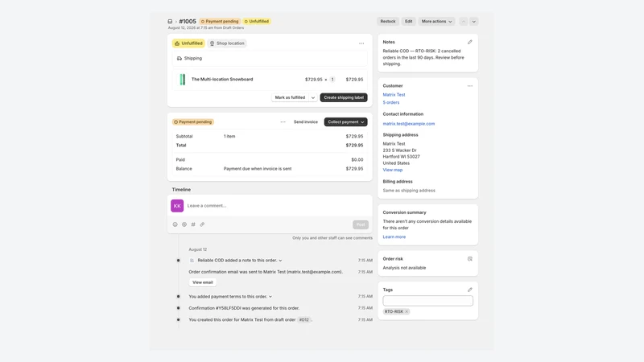This screenshot has height=362, width=644.
Task: Go to previous order with up arrow
Action: [464, 22]
